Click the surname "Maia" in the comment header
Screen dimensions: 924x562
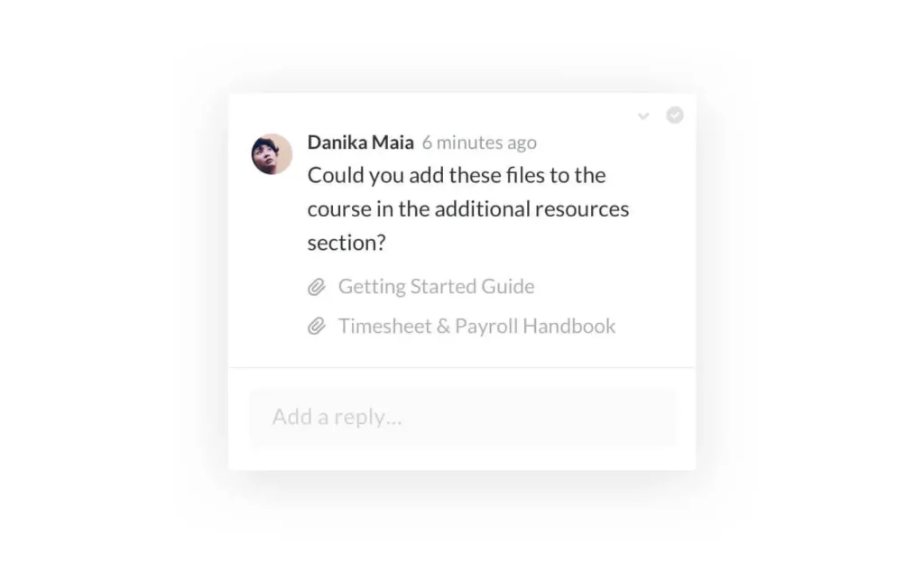tap(392, 143)
